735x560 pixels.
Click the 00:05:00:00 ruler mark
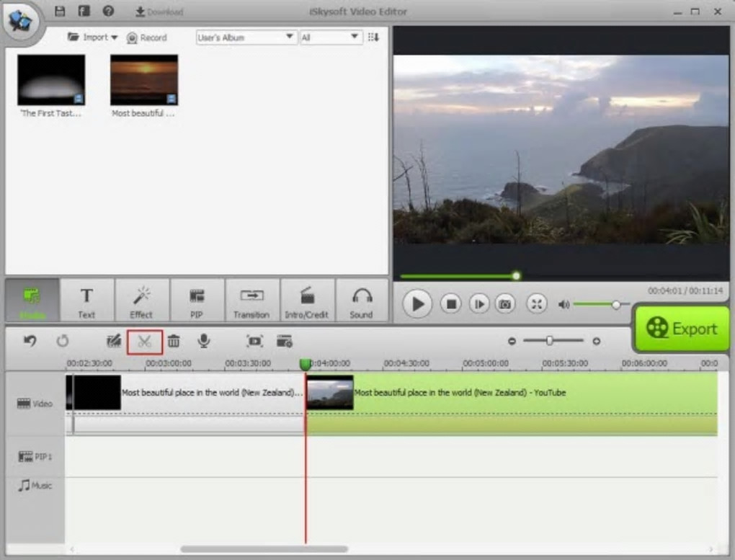486,363
